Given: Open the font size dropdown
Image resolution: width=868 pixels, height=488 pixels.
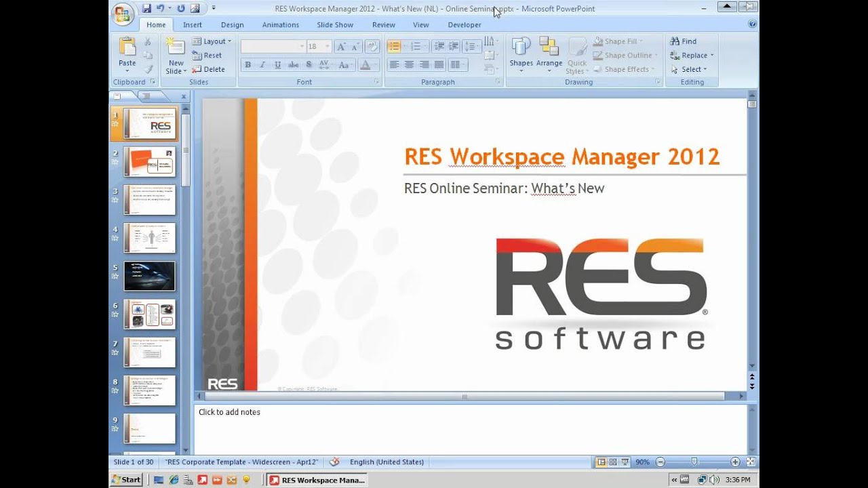Looking at the screenshot, I should pos(328,47).
